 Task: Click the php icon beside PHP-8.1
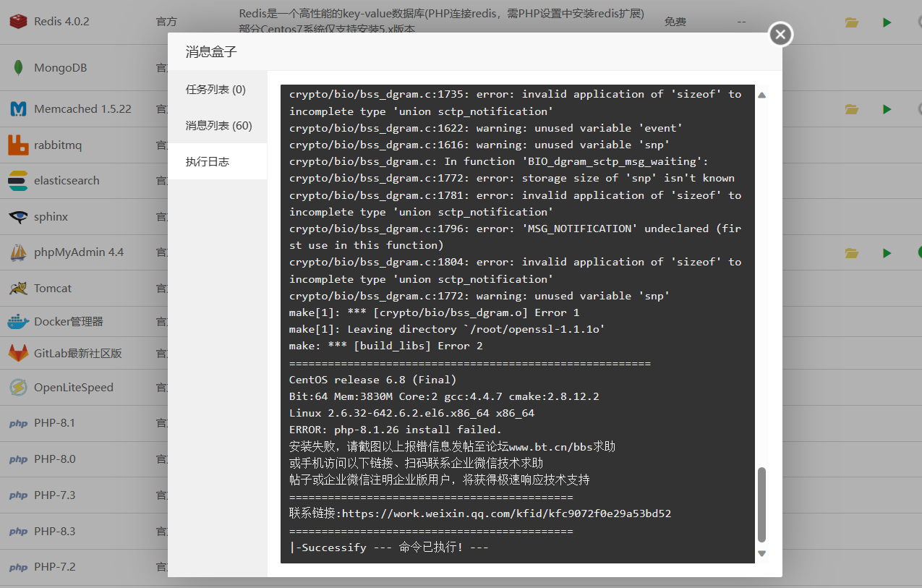point(18,424)
